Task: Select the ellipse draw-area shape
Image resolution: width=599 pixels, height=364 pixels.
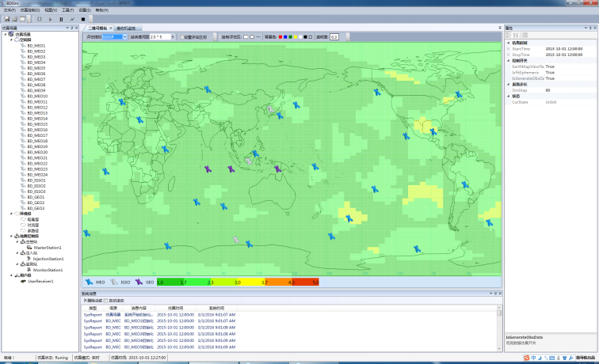Action: point(252,37)
